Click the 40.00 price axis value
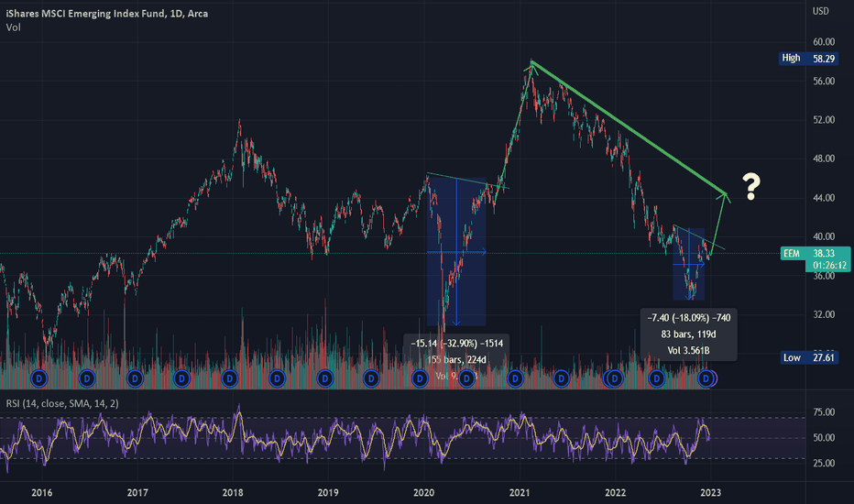The height and width of the screenshot is (504, 854). (x=824, y=236)
